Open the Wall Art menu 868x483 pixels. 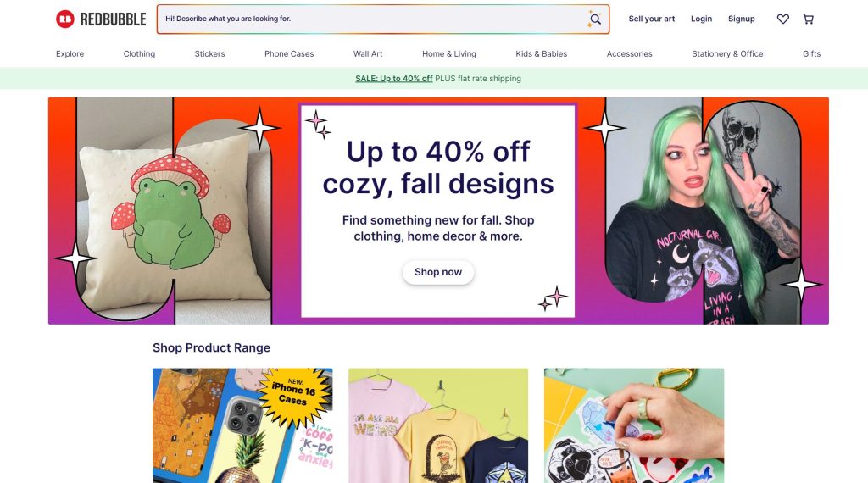tap(368, 53)
